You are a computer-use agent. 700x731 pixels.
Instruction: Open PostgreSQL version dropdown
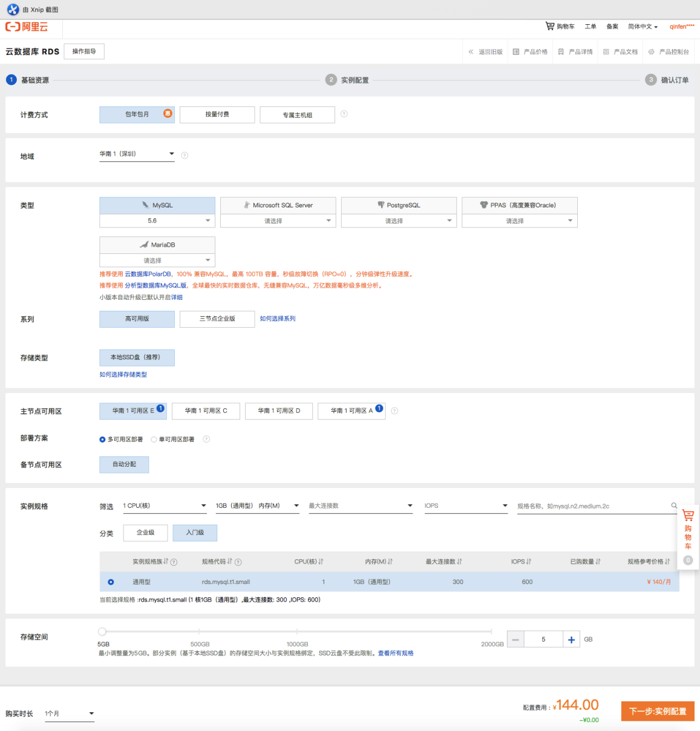399,221
